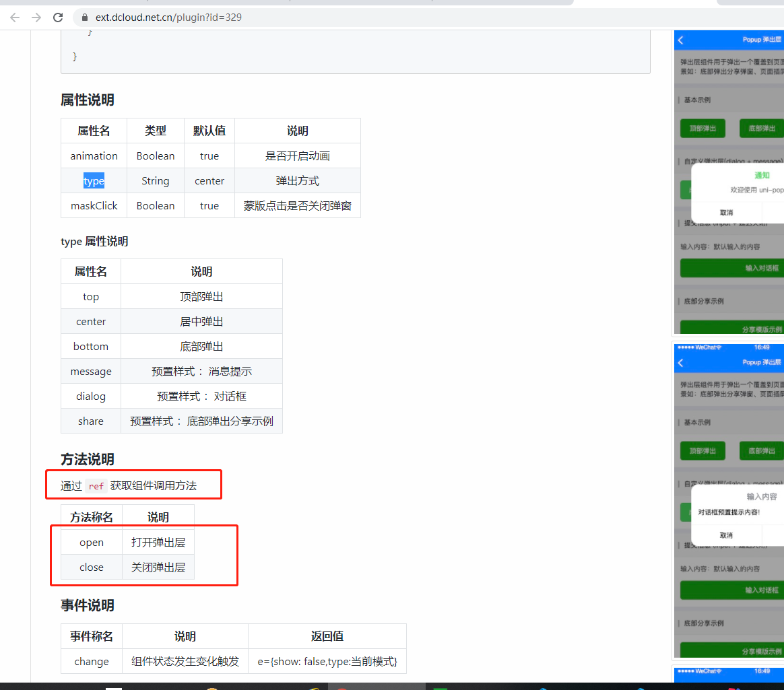
Task: Reload the page with the refresh icon
Action: [x=58, y=18]
